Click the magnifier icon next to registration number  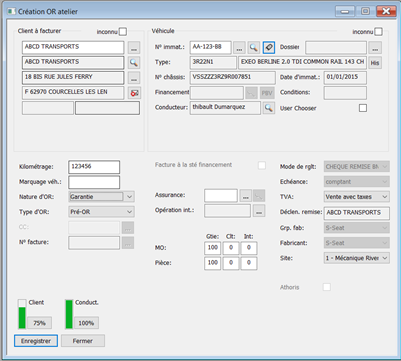click(254, 48)
